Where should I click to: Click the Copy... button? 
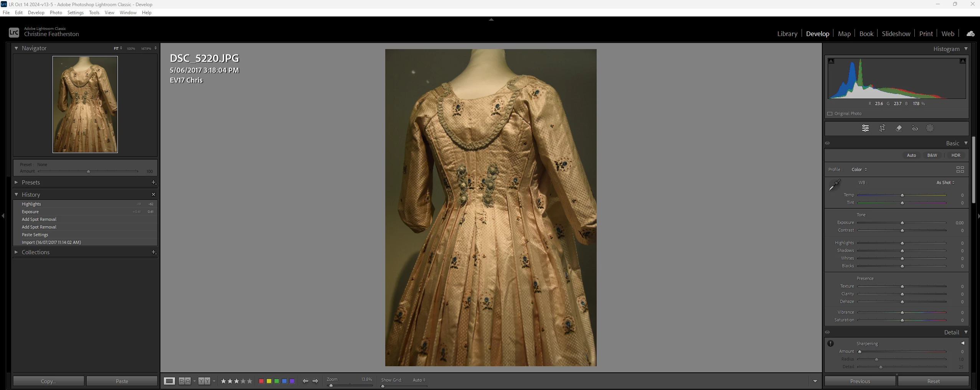(49, 381)
